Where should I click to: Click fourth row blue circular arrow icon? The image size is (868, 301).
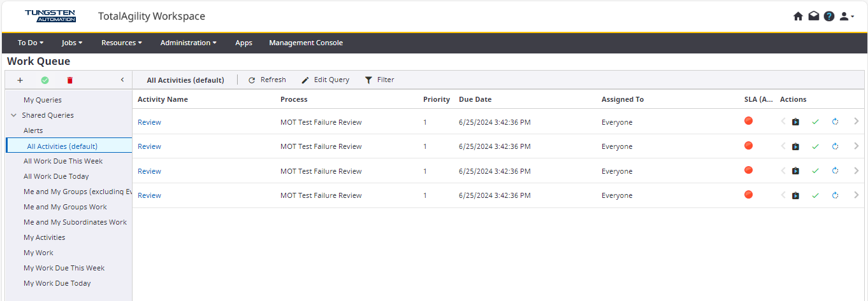(835, 195)
